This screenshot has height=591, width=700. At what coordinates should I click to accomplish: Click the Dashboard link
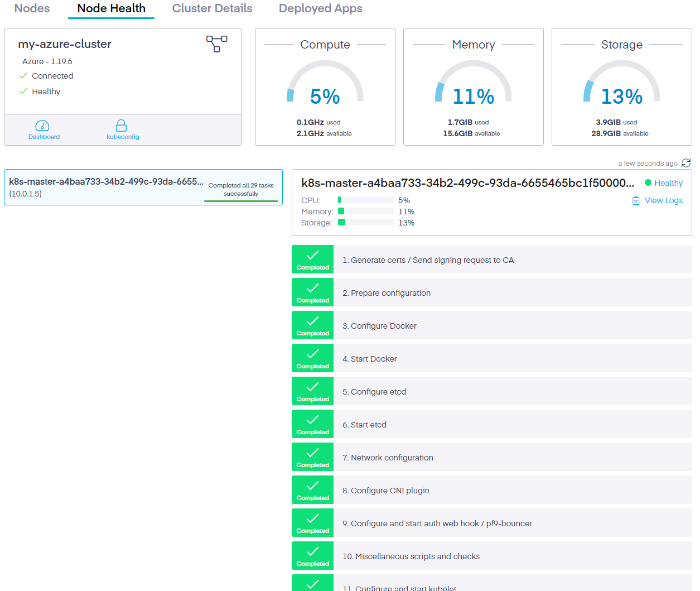tap(44, 135)
